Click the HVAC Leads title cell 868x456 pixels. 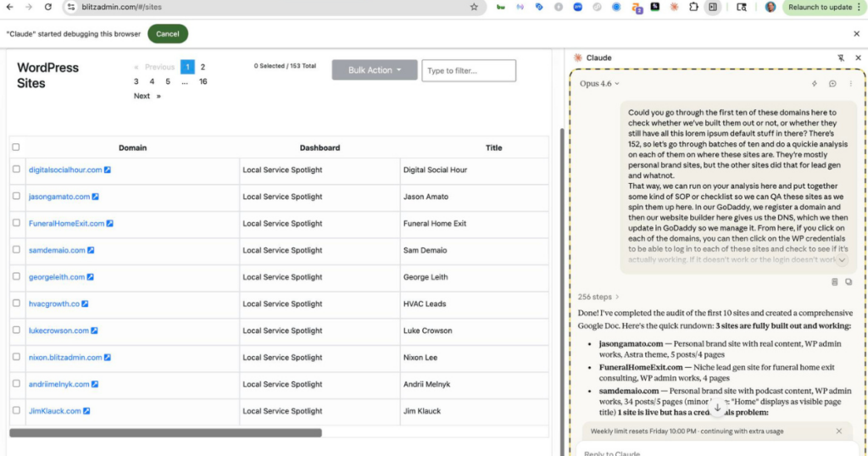474,303
